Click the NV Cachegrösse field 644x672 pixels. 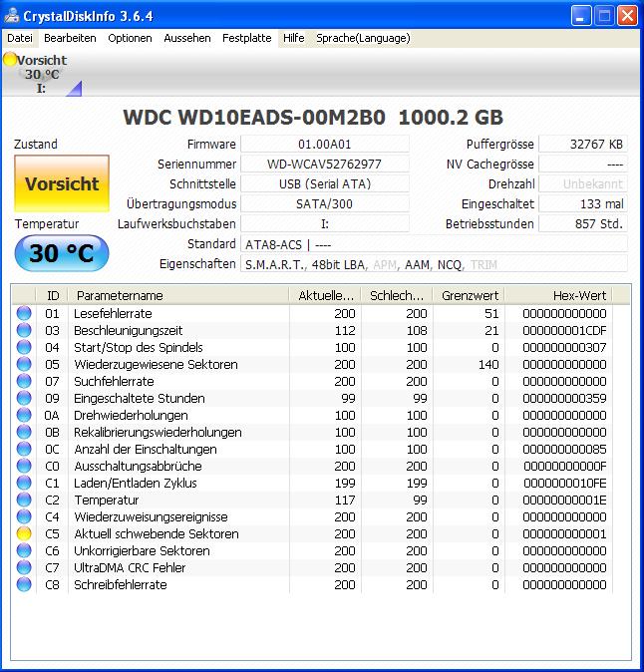583,164
